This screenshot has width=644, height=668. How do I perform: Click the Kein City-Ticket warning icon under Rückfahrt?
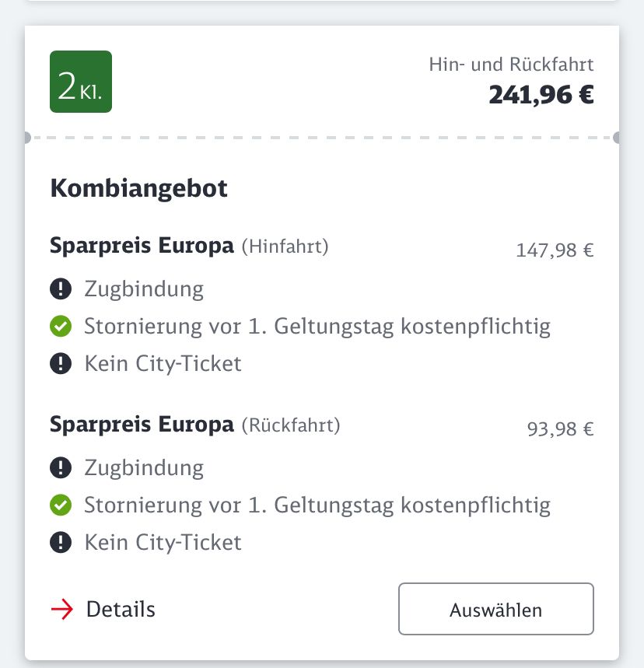tap(61, 543)
